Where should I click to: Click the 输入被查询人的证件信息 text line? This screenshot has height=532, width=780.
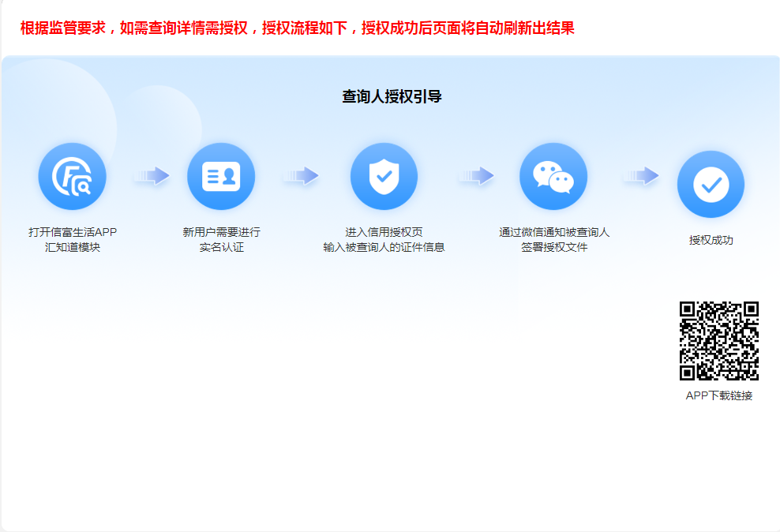[x=384, y=247]
